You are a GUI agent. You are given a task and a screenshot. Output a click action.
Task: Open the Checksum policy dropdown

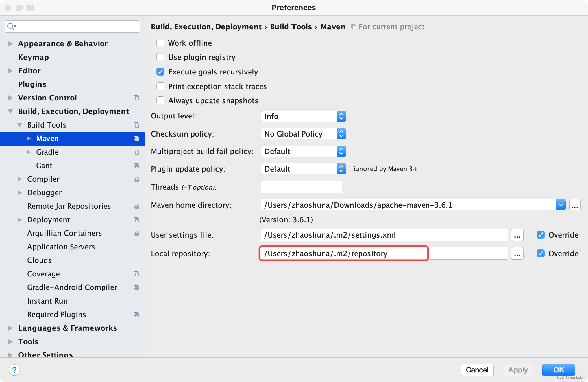point(303,134)
